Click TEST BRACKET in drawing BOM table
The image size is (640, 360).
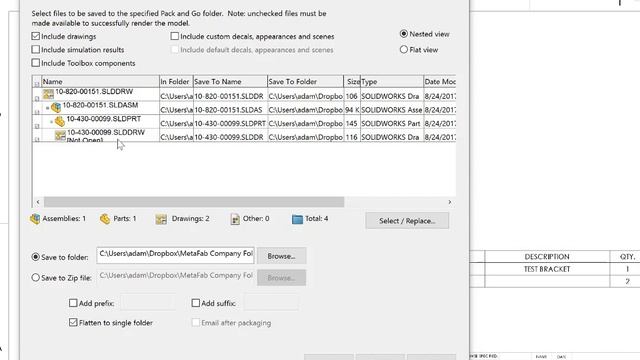point(547,269)
